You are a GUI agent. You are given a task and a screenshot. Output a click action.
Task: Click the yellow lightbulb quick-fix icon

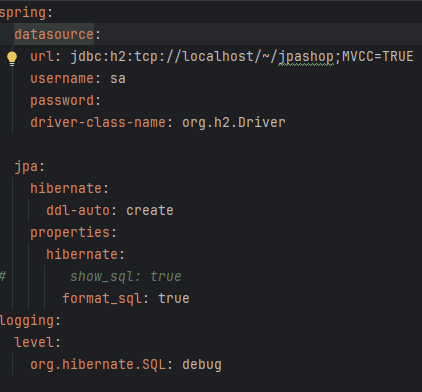12,59
